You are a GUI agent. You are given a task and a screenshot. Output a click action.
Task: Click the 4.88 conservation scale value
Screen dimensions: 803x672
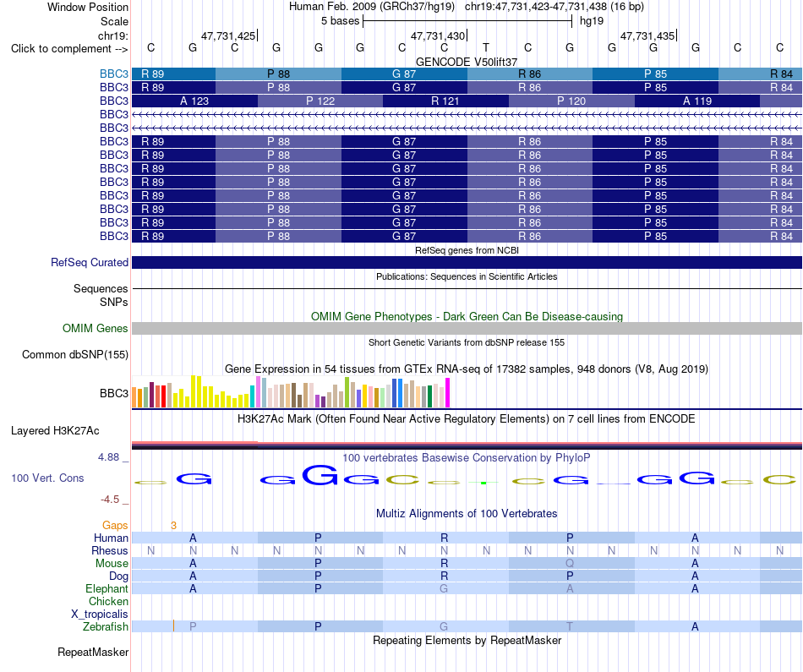(108, 457)
